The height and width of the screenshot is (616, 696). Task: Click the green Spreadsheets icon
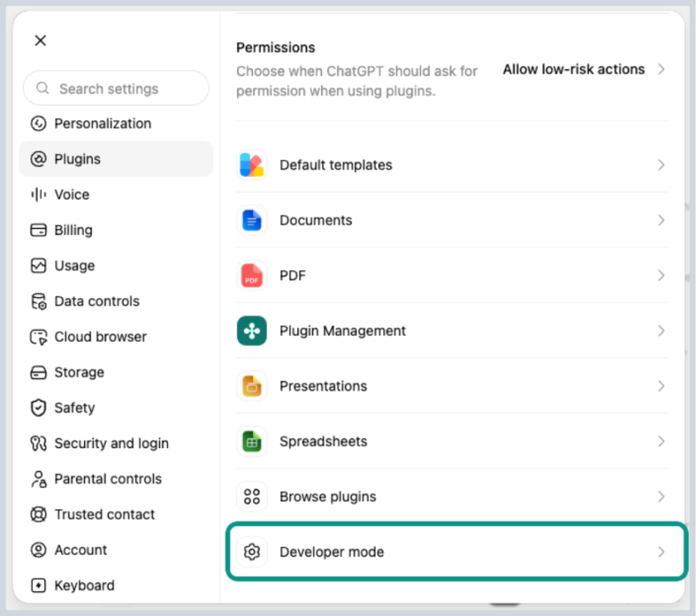pyautogui.click(x=252, y=441)
